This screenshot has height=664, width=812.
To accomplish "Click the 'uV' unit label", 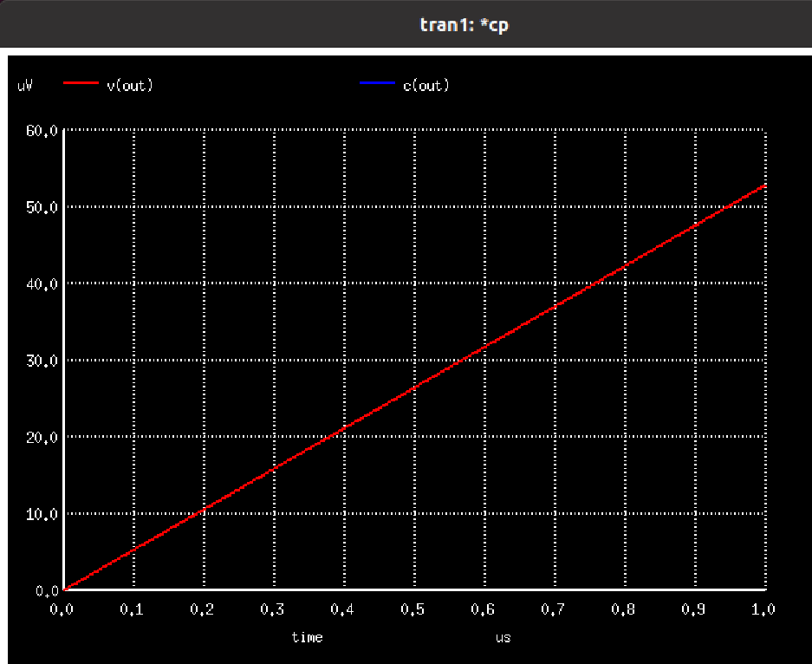I will point(25,86).
